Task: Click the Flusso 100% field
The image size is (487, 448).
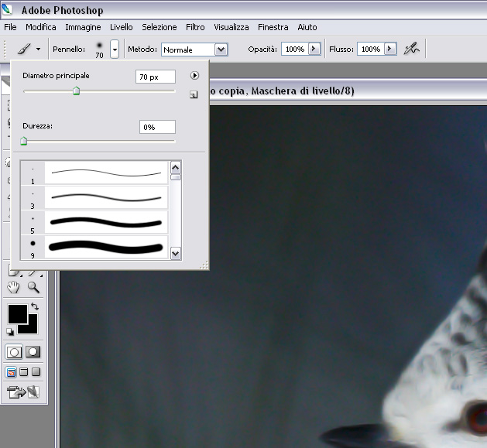Action: [x=371, y=49]
